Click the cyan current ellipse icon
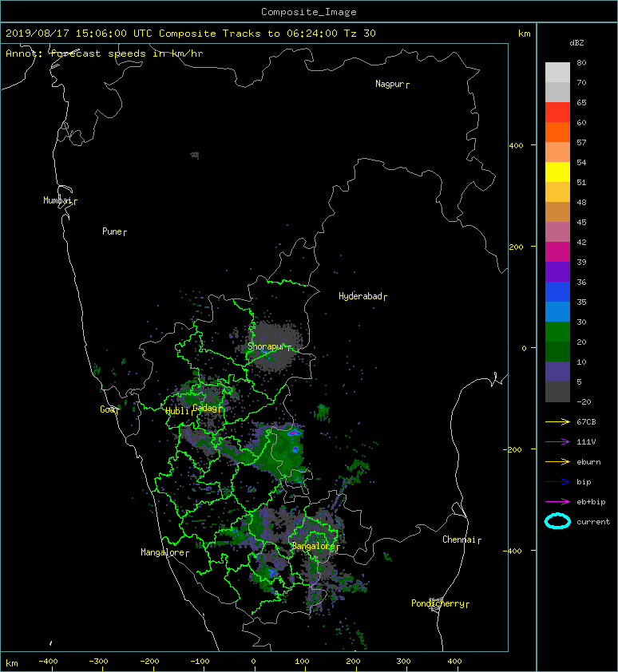 coord(557,522)
